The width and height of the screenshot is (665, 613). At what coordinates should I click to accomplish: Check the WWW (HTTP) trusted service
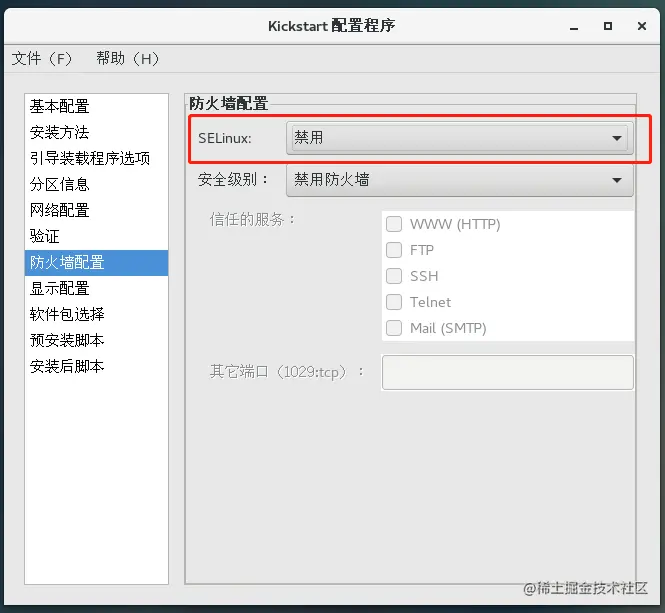(x=394, y=224)
